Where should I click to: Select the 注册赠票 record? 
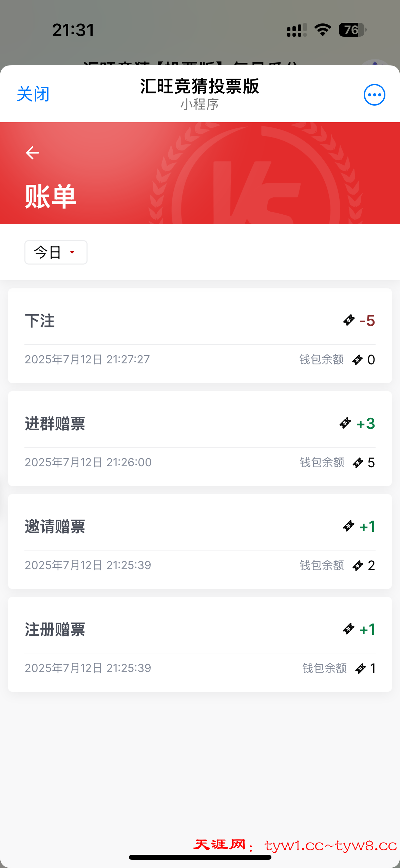pos(200,644)
